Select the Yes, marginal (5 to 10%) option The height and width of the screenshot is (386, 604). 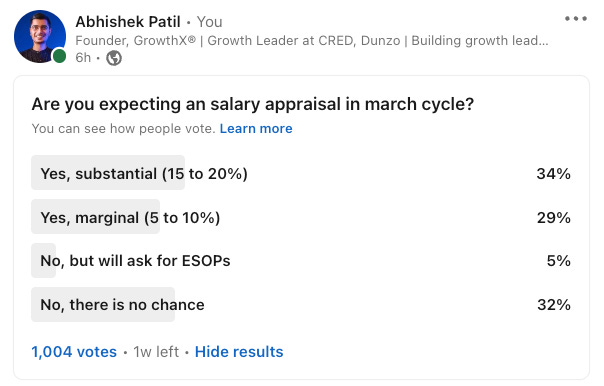(301, 217)
